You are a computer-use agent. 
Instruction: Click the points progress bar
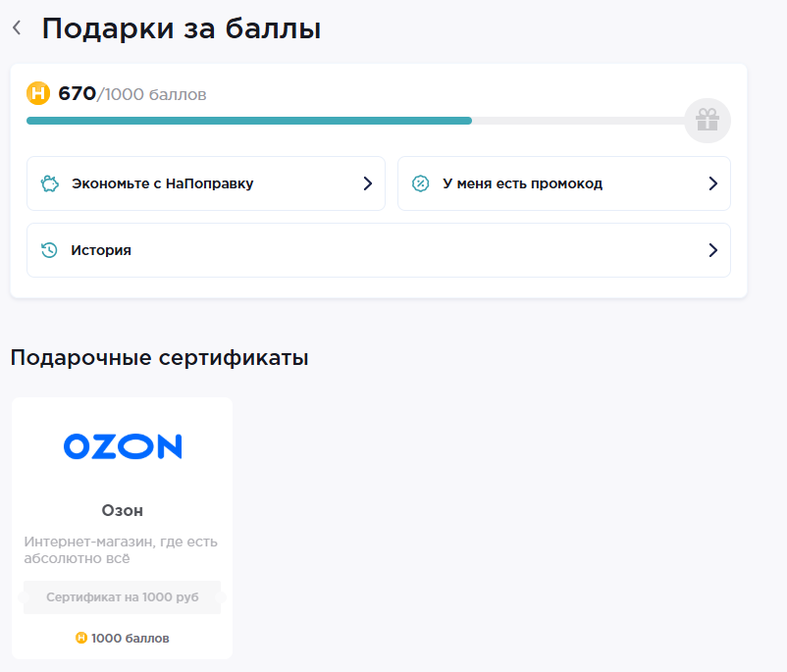point(355,121)
